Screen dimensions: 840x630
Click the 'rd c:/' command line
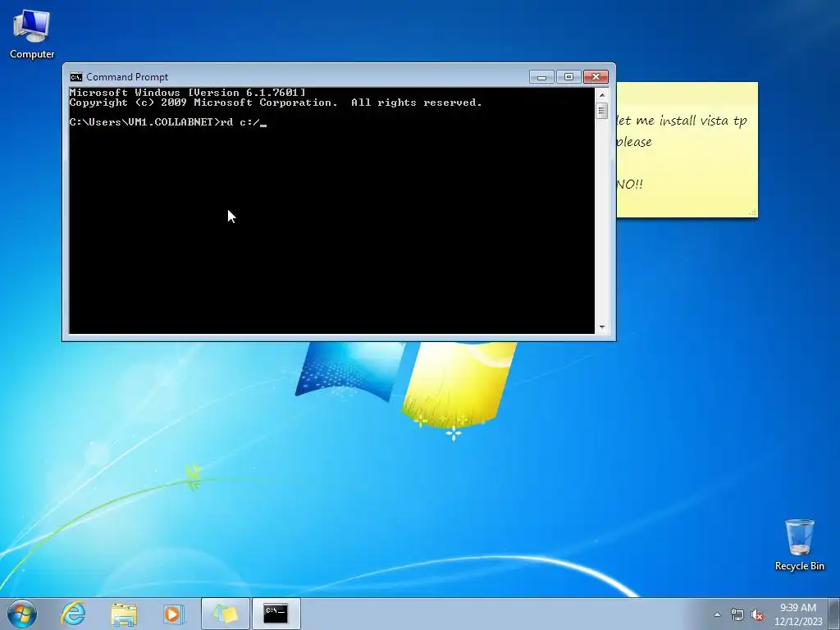167,122
